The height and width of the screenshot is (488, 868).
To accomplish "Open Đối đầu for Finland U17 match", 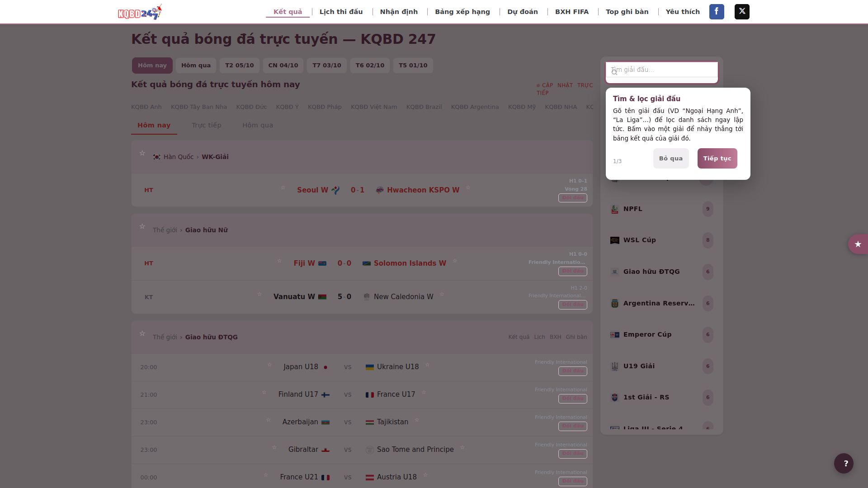I will click(573, 399).
